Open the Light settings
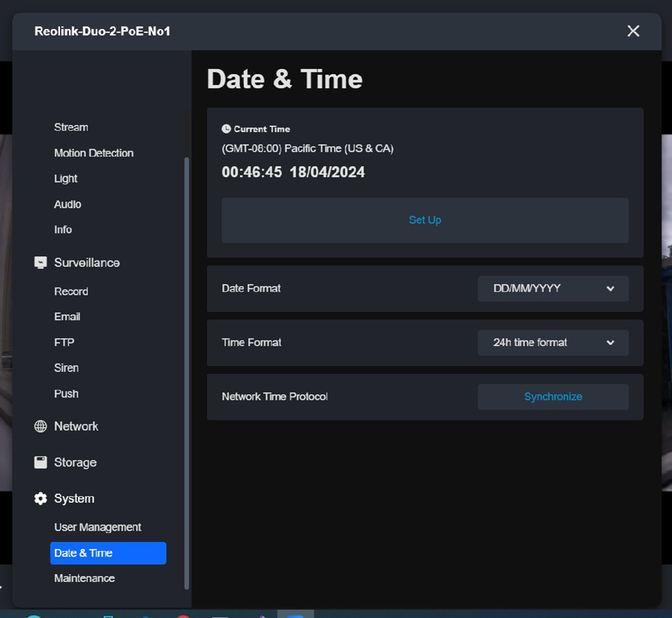 tap(65, 178)
